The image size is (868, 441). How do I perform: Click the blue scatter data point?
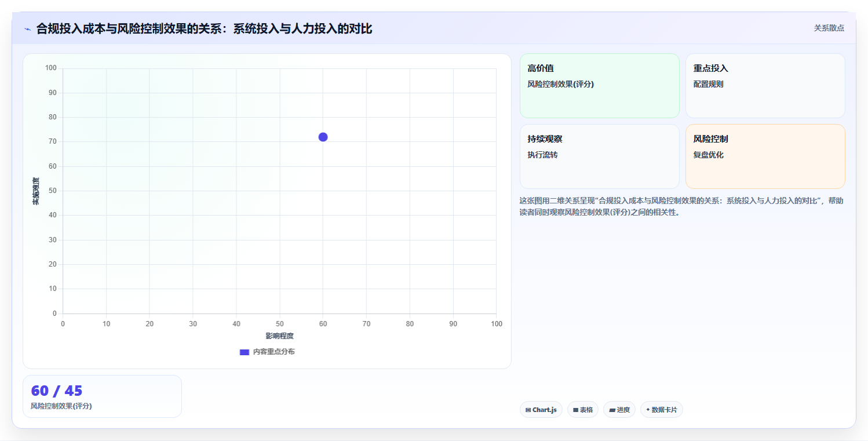[323, 137]
